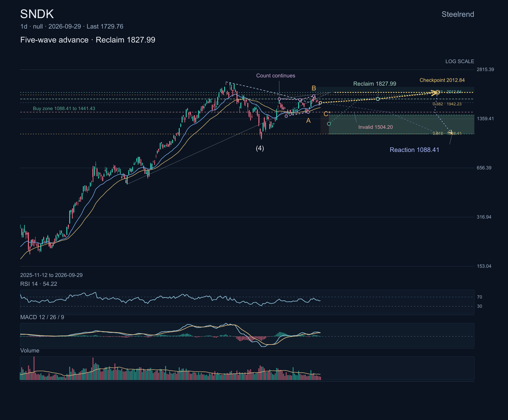Click the Volume panel label

[30, 351]
